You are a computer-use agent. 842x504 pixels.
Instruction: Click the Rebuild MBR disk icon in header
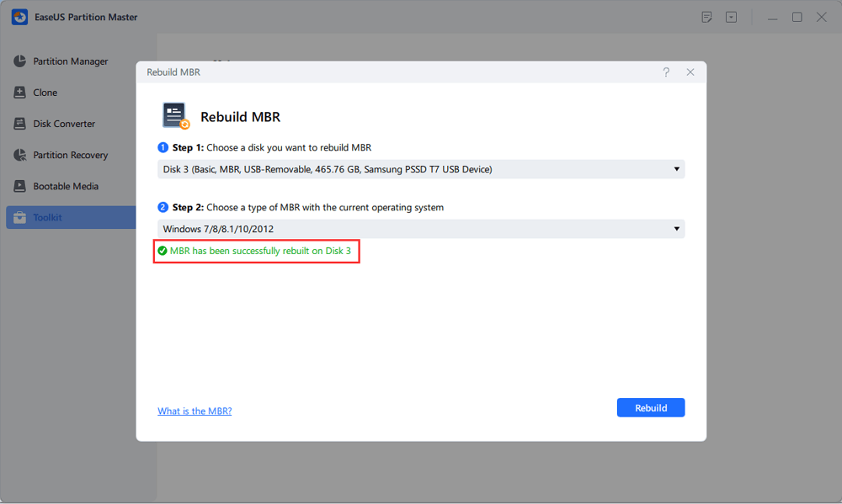click(176, 116)
